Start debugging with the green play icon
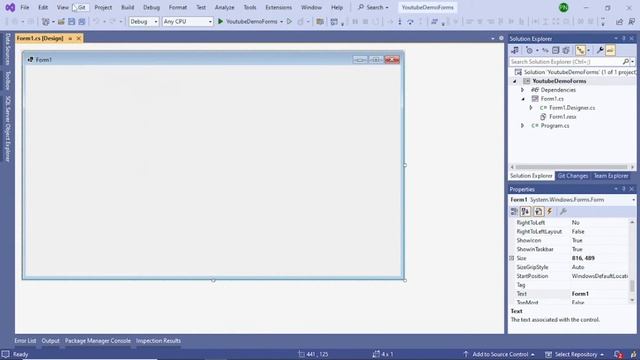 click(220, 21)
